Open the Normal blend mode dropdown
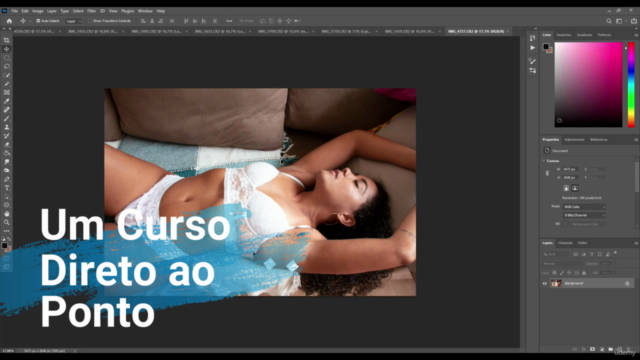This screenshot has width=640, height=360. pyautogui.click(x=562, y=264)
